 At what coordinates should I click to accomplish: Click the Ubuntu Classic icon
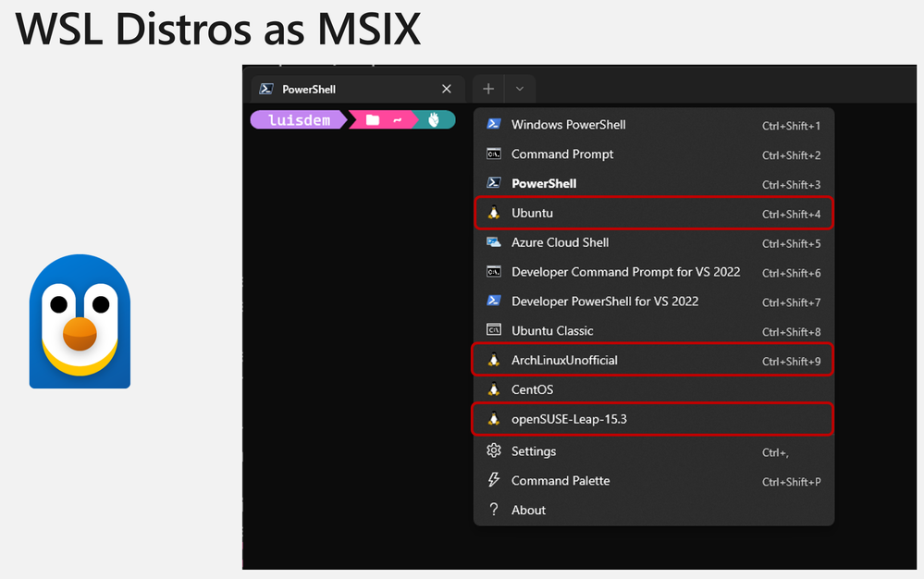tap(494, 330)
